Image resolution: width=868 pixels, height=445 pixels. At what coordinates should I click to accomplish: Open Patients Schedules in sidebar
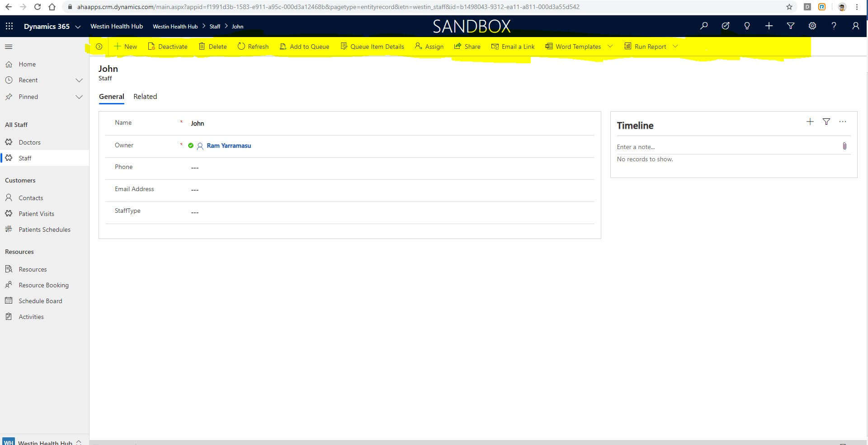coord(44,230)
